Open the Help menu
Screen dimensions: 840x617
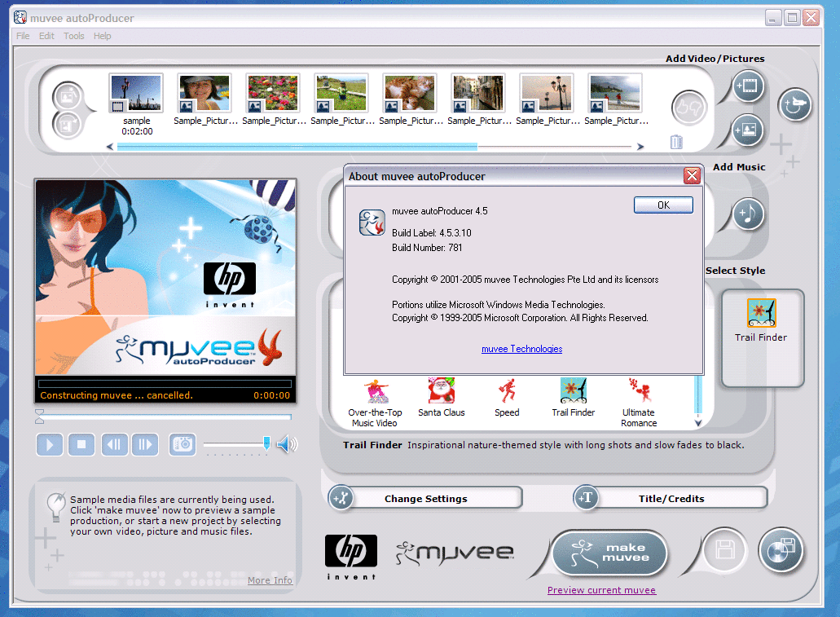pyautogui.click(x=103, y=36)
